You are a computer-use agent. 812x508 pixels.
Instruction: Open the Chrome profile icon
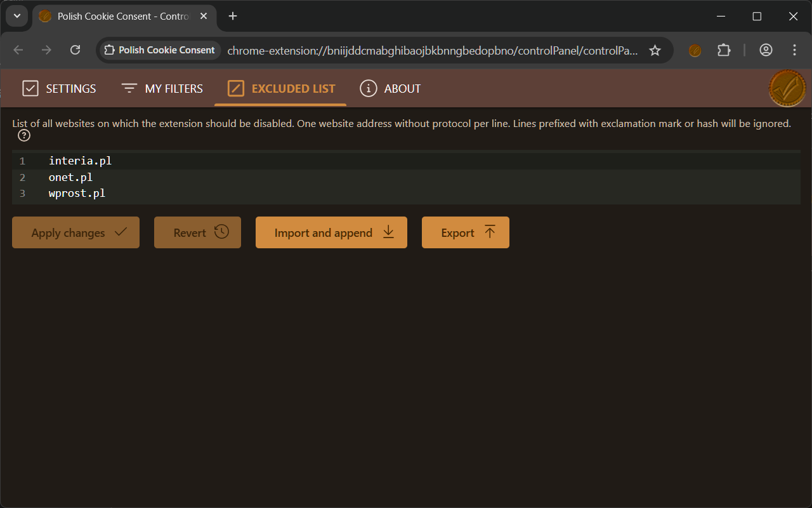pos(766,50)
